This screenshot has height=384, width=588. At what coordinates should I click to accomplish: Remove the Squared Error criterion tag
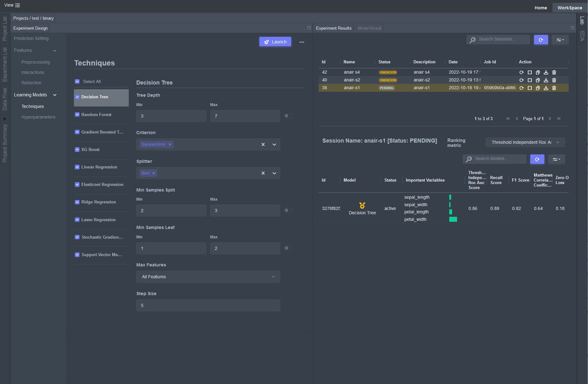(x=170, y=144)
